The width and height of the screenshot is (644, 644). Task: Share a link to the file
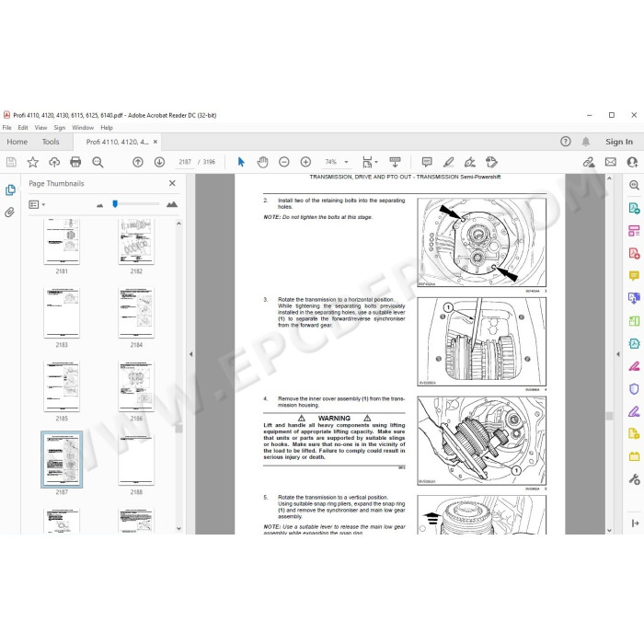point(589,162)
